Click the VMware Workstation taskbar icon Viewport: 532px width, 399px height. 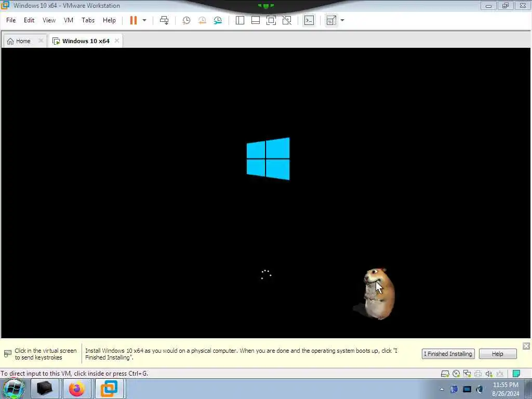coord(109,389)
